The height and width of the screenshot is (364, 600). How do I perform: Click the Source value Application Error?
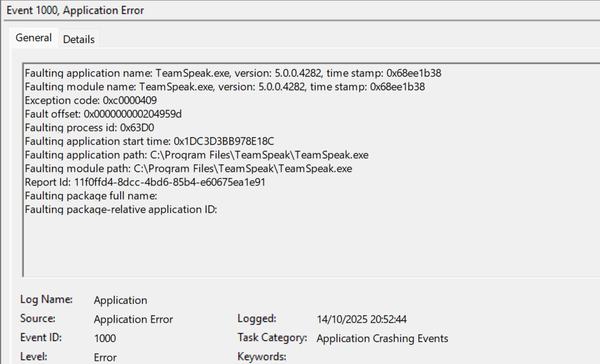pos(134,319)
